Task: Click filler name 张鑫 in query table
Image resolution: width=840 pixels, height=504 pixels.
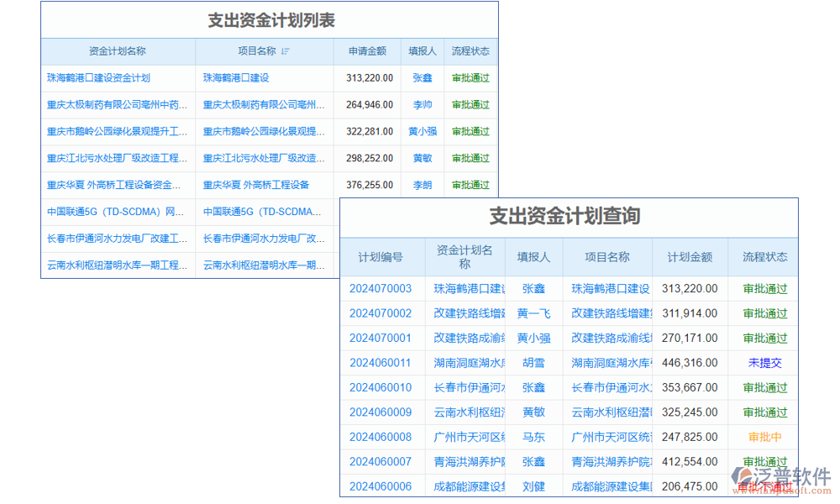Action: [x=535, y=288]
